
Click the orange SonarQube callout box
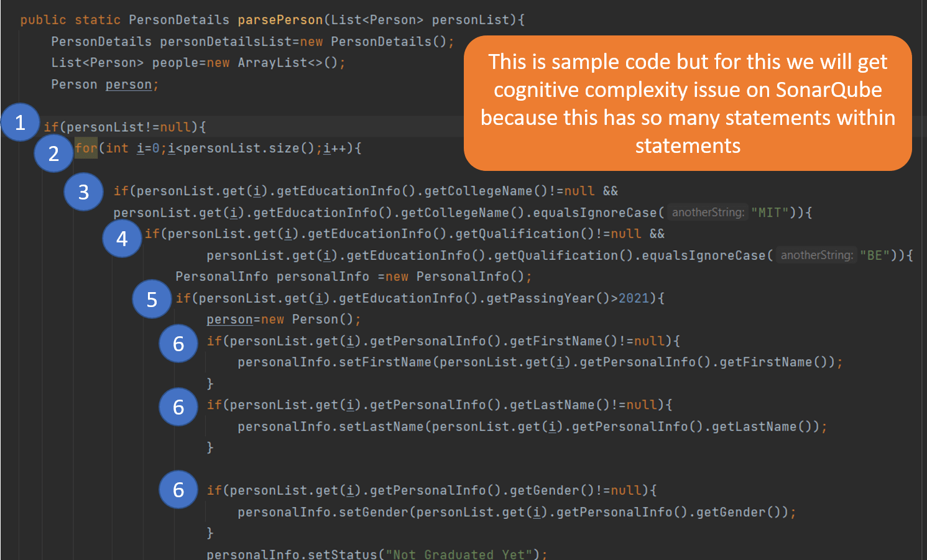(x=688, y=103)
